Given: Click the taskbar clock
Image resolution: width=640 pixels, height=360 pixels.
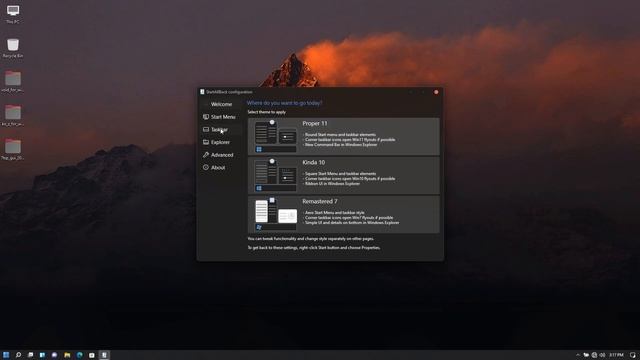Looking at the screenshot, I should pyautogui.click(x=616, y=355).
